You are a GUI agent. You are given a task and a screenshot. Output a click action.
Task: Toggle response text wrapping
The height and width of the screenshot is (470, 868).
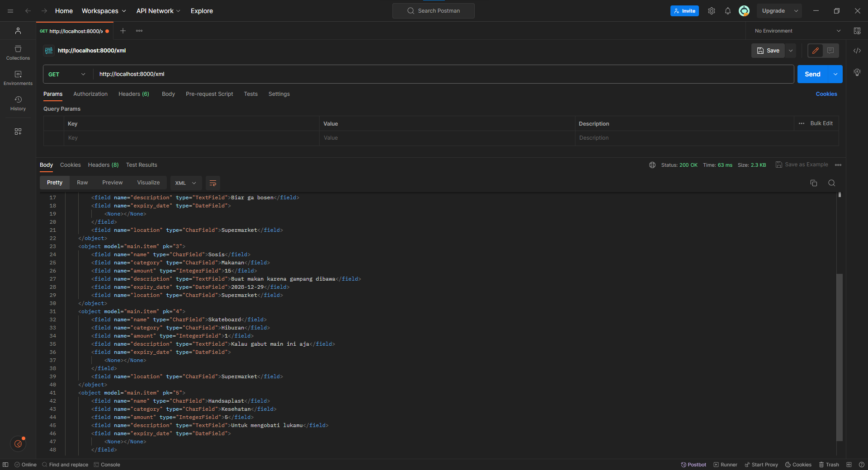click(x=212, y=183)
